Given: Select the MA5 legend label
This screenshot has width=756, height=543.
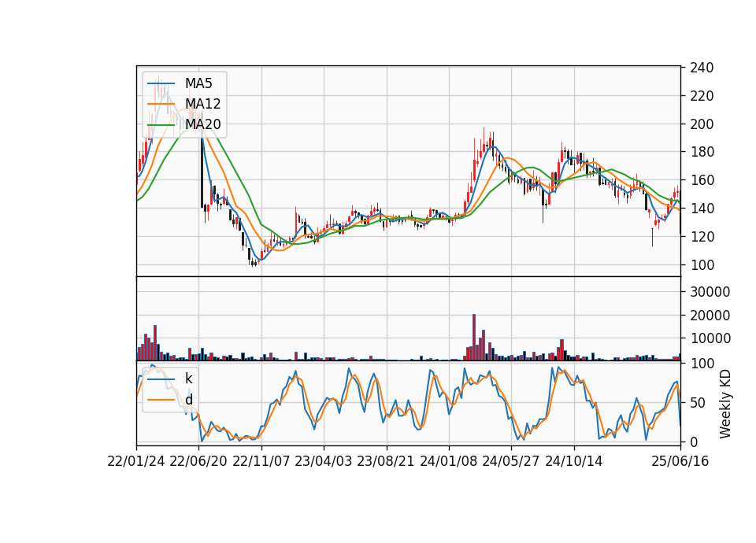Looking at the screenshot, I should [198, 83].
